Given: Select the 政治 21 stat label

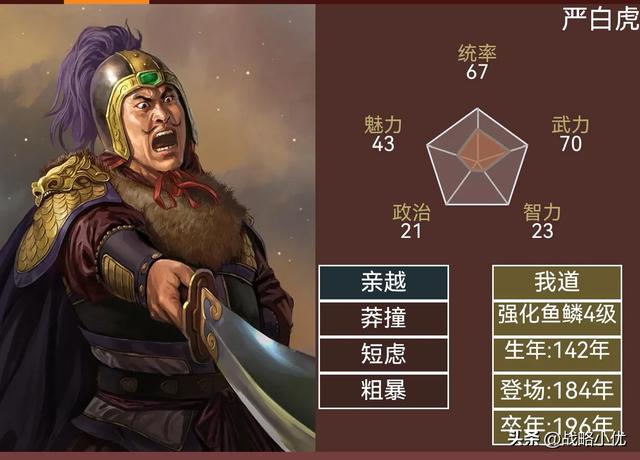Looking at the screenshot, I should click(411, 221).
